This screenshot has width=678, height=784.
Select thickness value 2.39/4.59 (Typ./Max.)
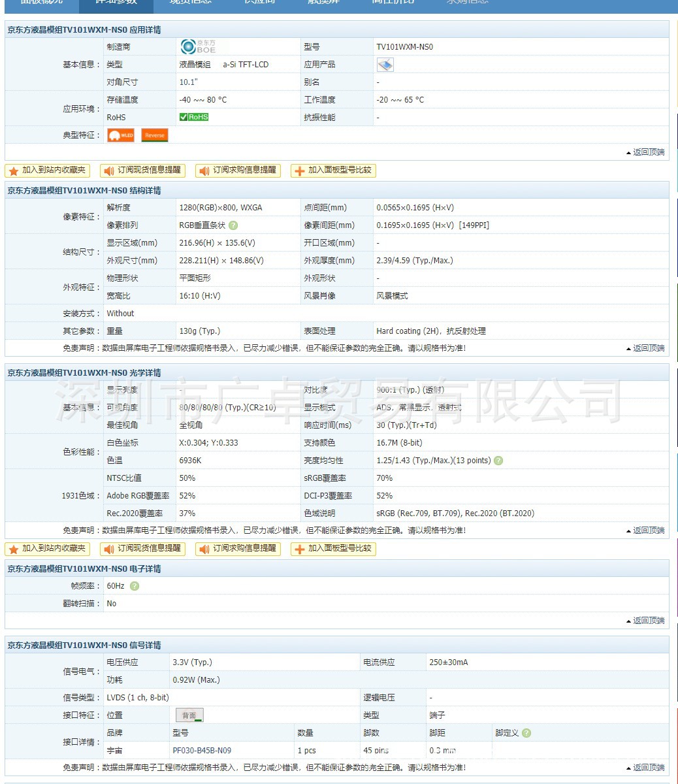(415, 261)
